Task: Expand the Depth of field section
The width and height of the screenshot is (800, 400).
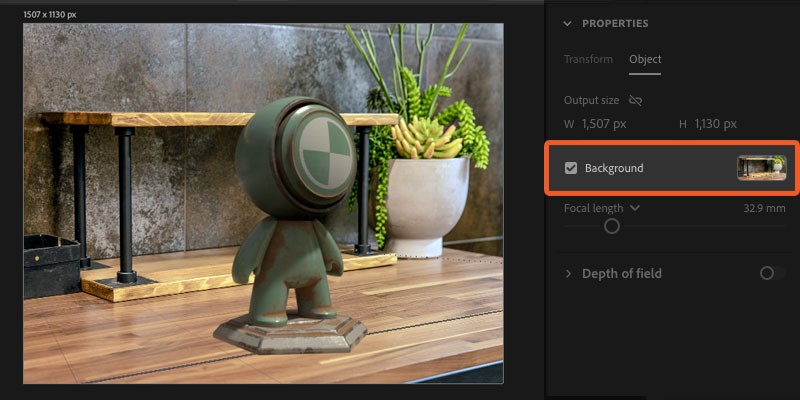Action: point(568,274)
